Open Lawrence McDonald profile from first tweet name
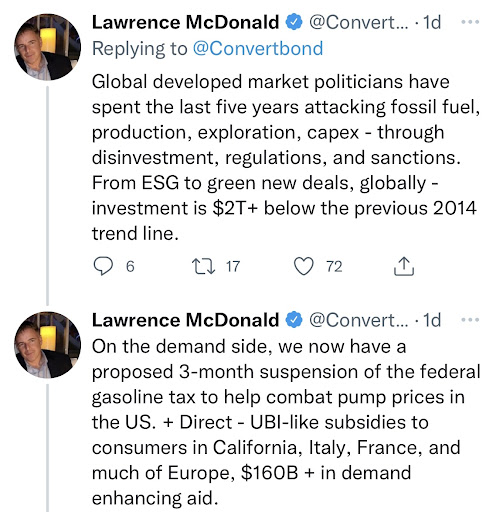This screenshot has width=503, height=512. (185, 22)
